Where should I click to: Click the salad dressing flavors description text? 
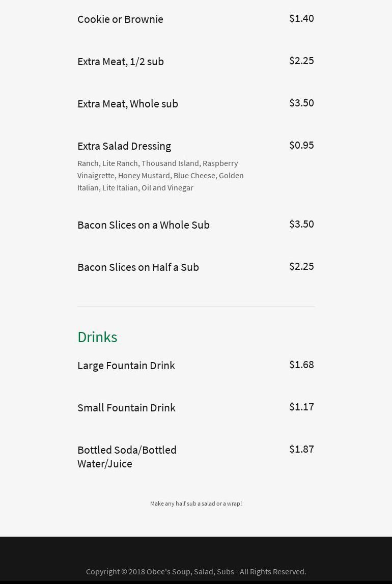(160, 175)
